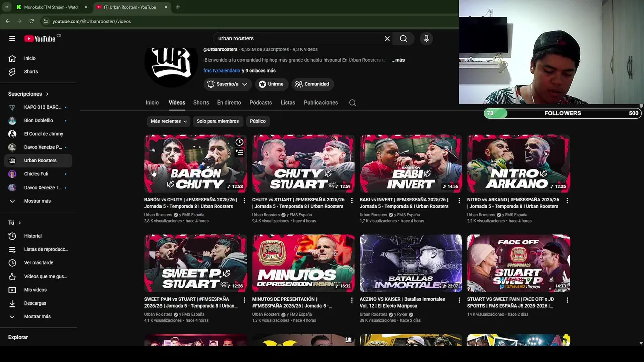Start voice search with microphone icon
Screen dimensions: 644x362
[426, 39]
